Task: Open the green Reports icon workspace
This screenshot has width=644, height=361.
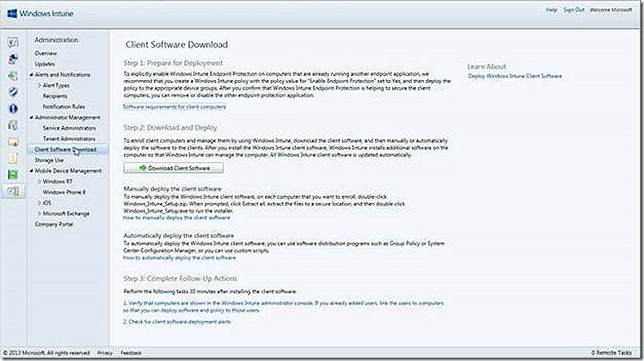Action: [13, 175]
